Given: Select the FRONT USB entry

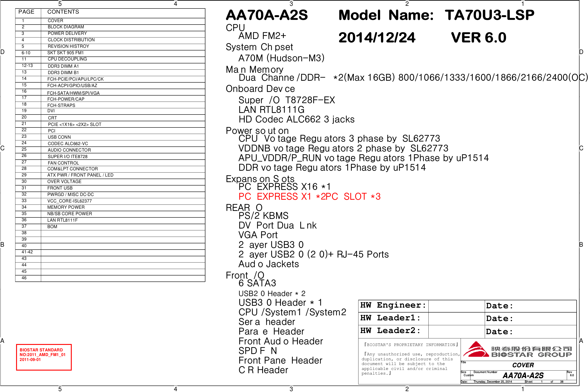Looking at the screenshot, I should coord(60,188).
